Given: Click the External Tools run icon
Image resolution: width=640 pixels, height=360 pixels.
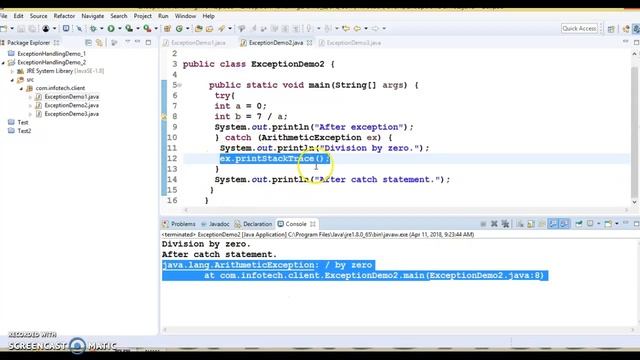Looking at the screenshot, I should pyautogui.click(x=147, y=29).
